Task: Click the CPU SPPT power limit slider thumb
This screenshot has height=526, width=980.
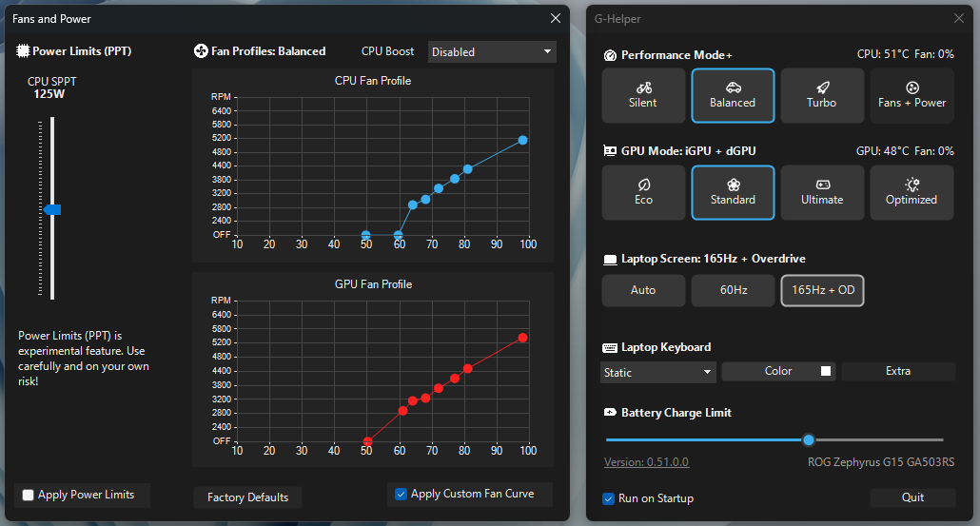Action: tap(52, 210)
